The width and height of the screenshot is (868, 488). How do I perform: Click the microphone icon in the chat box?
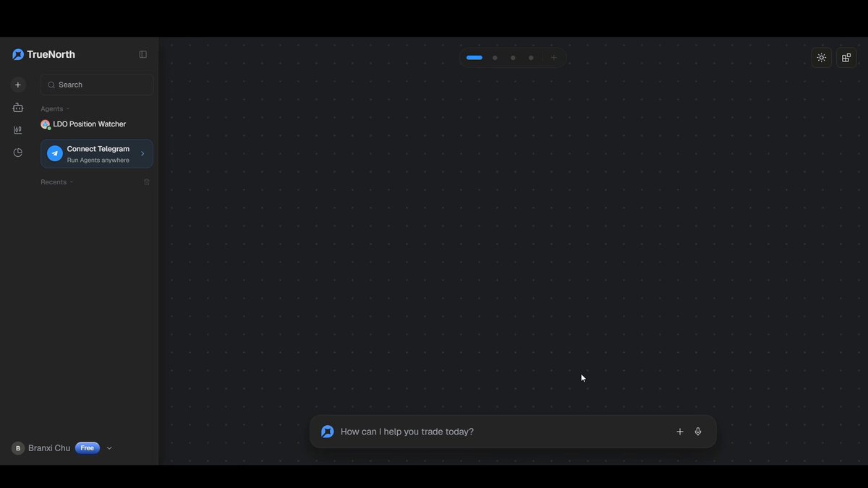click(x=698, y=432)
